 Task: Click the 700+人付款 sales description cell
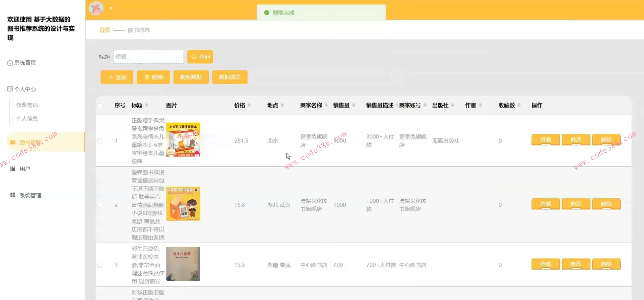pos(381,265)
